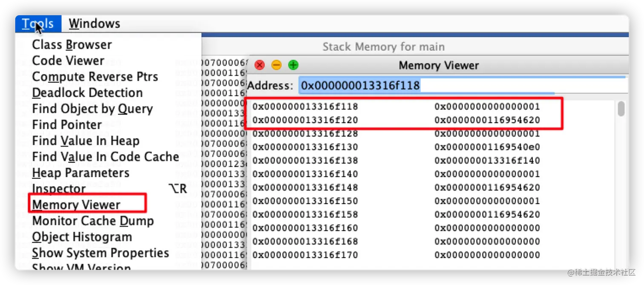644x285 pixels.
Task: Click value 0x00000001169540e0
Action: [487, 147]
